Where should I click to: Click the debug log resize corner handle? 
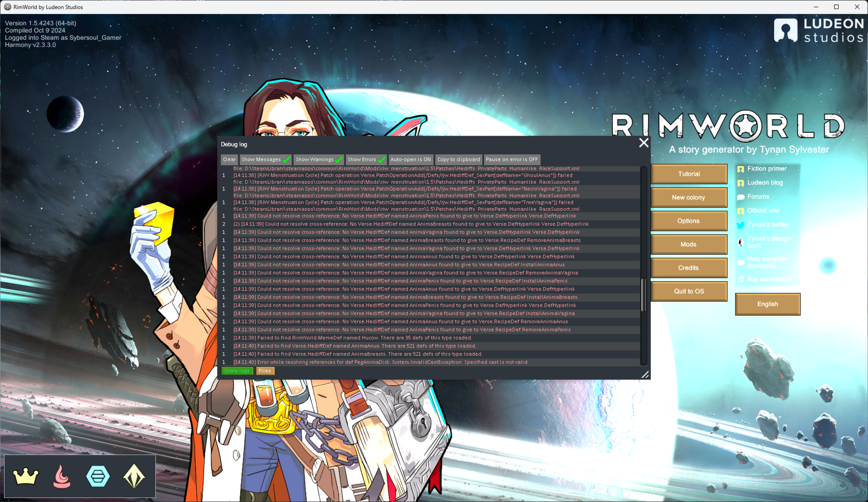[645, 374]
